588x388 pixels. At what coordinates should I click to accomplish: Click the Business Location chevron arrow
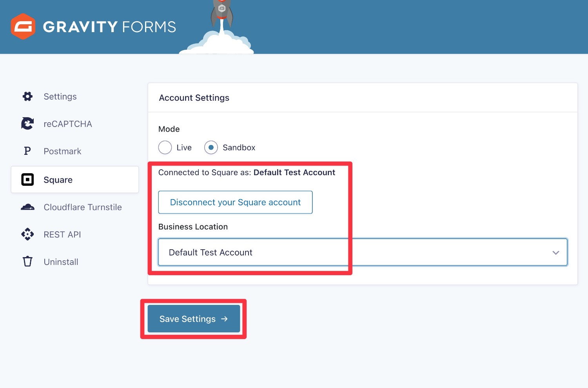tap(555, 253)
